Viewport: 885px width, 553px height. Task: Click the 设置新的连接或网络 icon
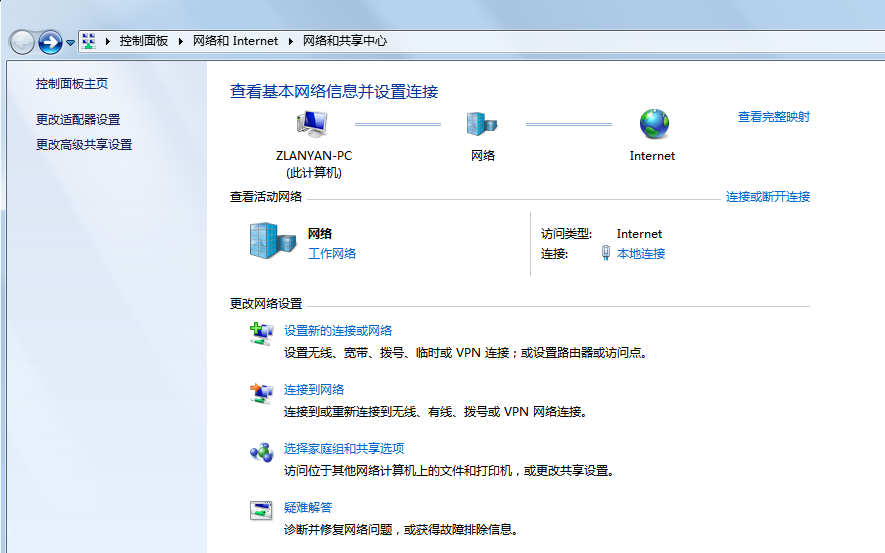point(261,334)
